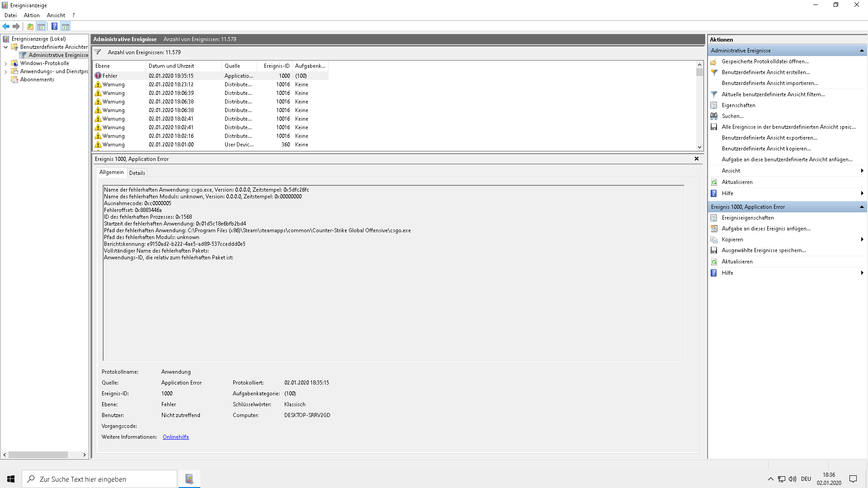Open the Ansicht submenu arrow in Aktionen
The width and height of the screenshot is (868, 488).
pyautogui.click(x=863, y=170)
